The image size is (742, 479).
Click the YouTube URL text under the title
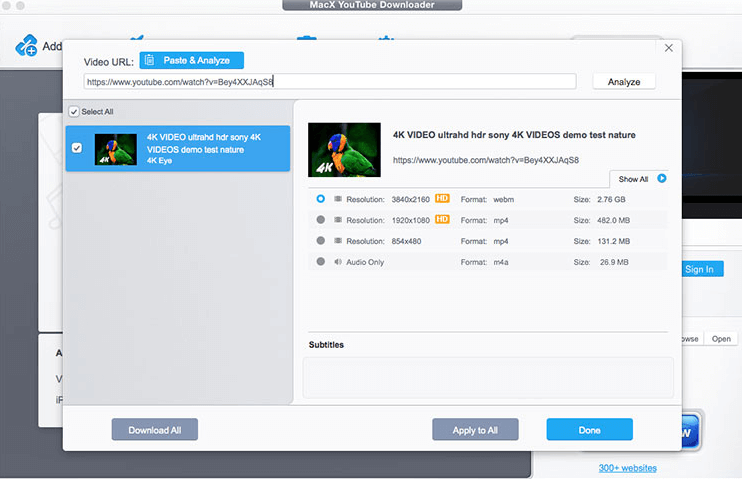pos(486,160)
